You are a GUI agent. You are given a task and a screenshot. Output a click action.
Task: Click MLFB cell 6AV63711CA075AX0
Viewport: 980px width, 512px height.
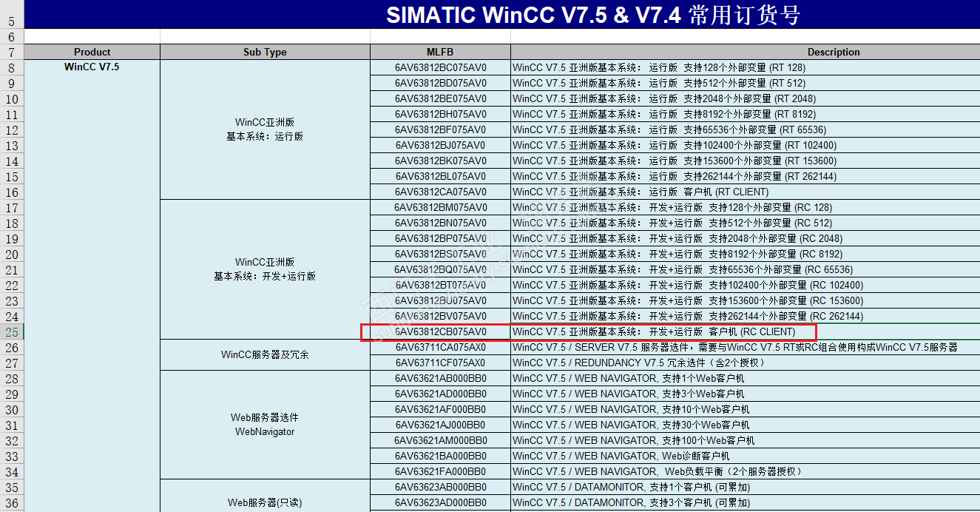pos(440,347)
